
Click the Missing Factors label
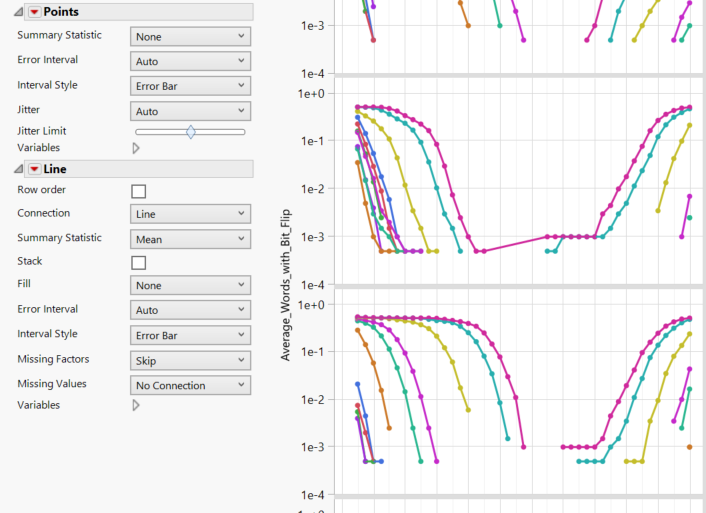coord(53,359)
